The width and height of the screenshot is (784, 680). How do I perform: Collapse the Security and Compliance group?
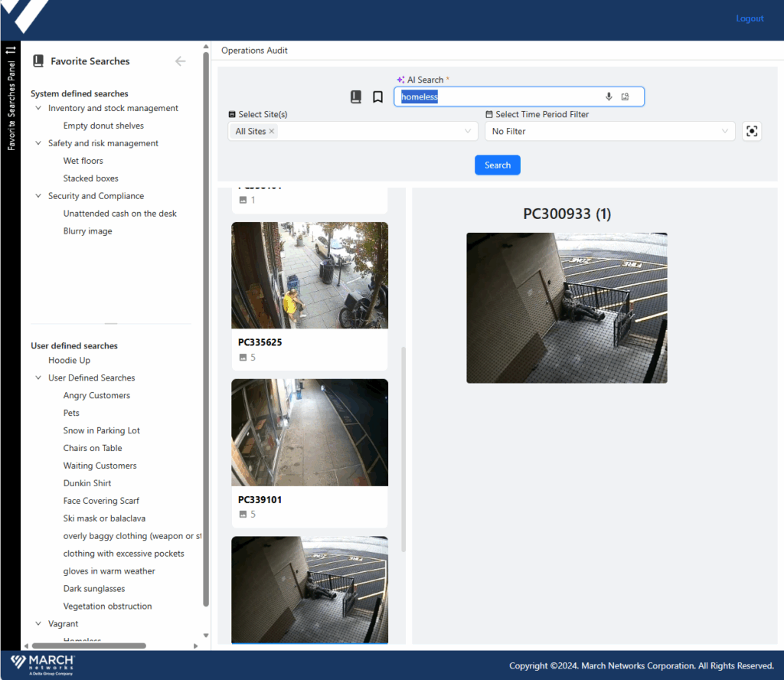pyautogui.click(x=39, y=196)
